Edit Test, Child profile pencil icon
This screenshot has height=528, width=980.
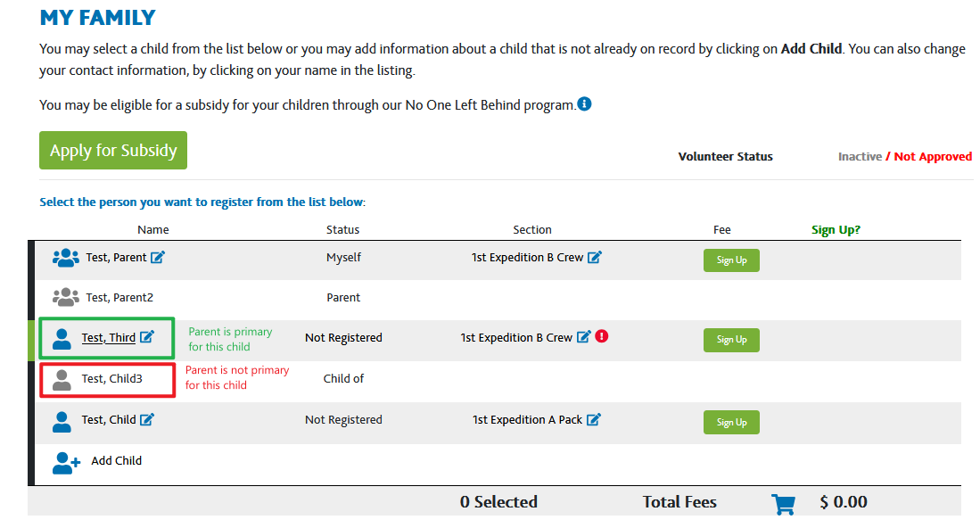147,419
